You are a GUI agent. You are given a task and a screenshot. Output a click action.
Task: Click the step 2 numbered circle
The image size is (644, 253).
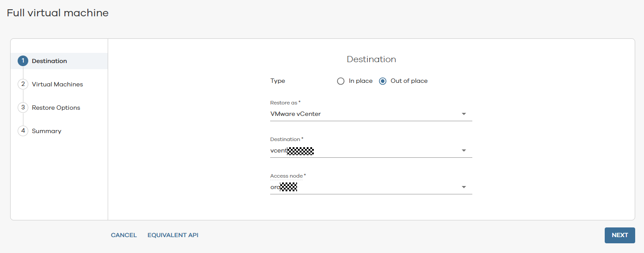coord(23,84)
